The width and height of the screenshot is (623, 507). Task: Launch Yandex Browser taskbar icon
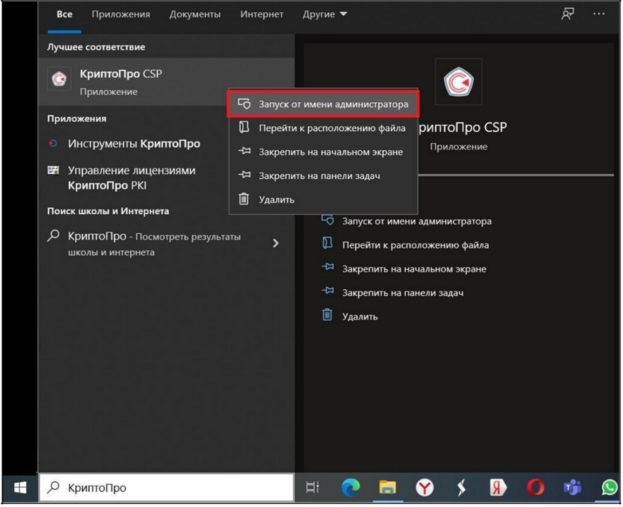pyautogui.click(x=424, y=488)
